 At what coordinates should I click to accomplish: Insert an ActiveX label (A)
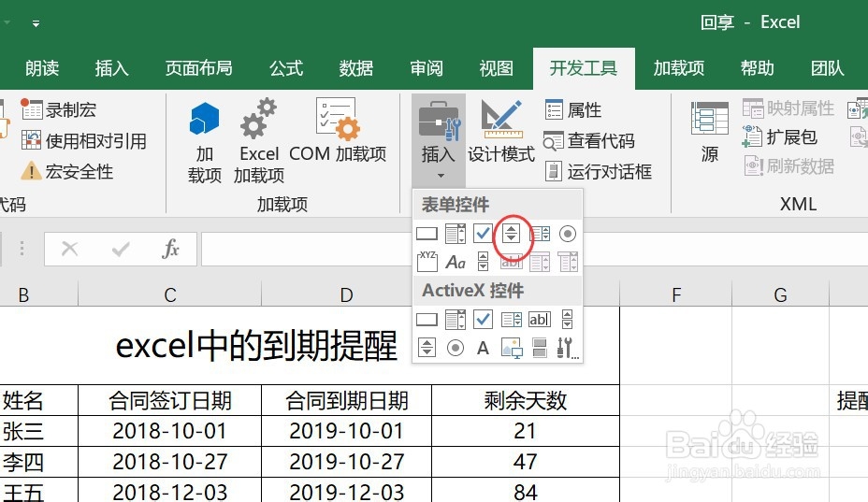tap(483, 348)
